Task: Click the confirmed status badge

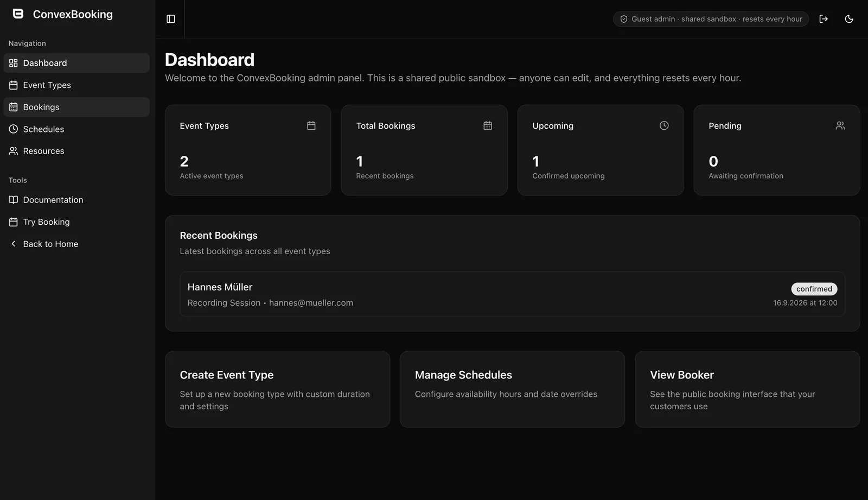Action: tap(814, 289)
